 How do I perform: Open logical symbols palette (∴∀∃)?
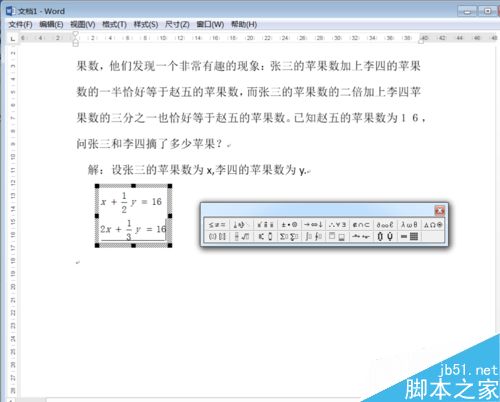[x=337, y=225]
